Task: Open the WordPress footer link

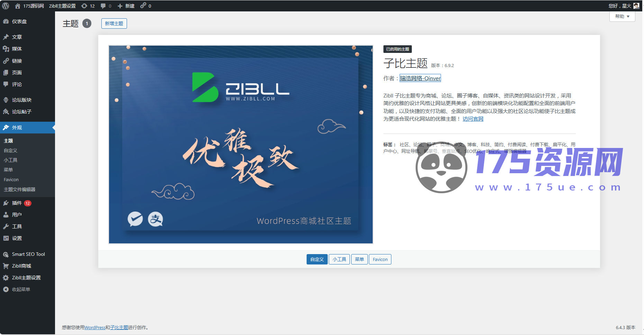Action: (95, 327)
